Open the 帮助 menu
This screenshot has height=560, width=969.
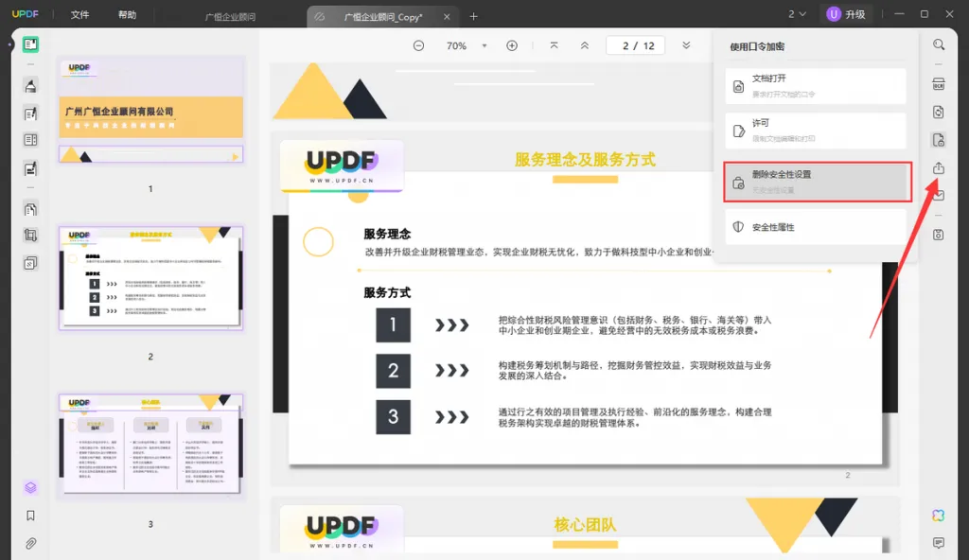128,15
